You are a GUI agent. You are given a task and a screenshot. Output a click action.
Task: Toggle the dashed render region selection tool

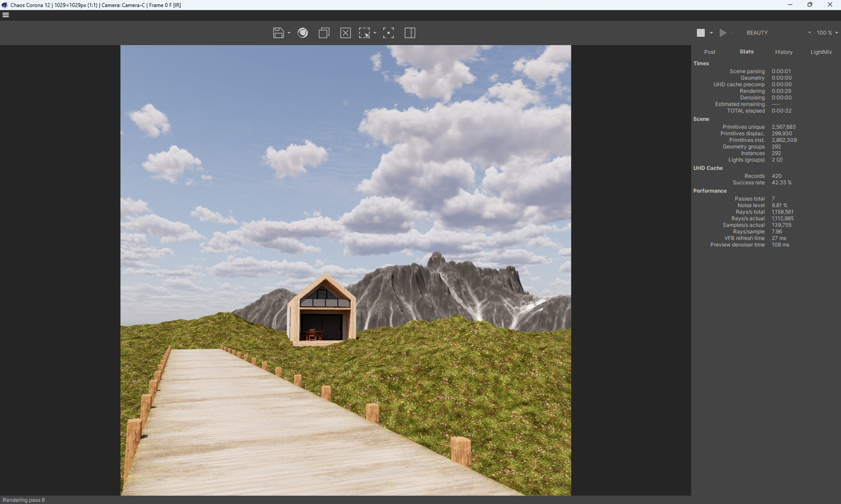pos(364,33)
